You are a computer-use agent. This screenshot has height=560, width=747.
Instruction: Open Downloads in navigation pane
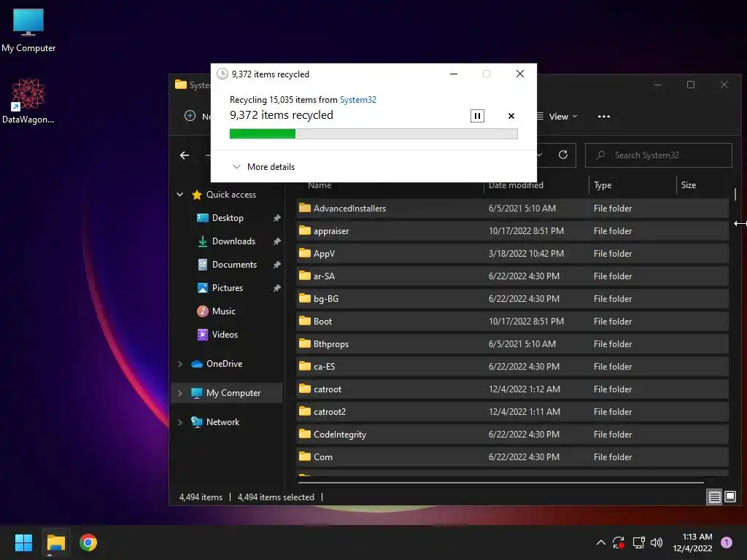point(233,241)
